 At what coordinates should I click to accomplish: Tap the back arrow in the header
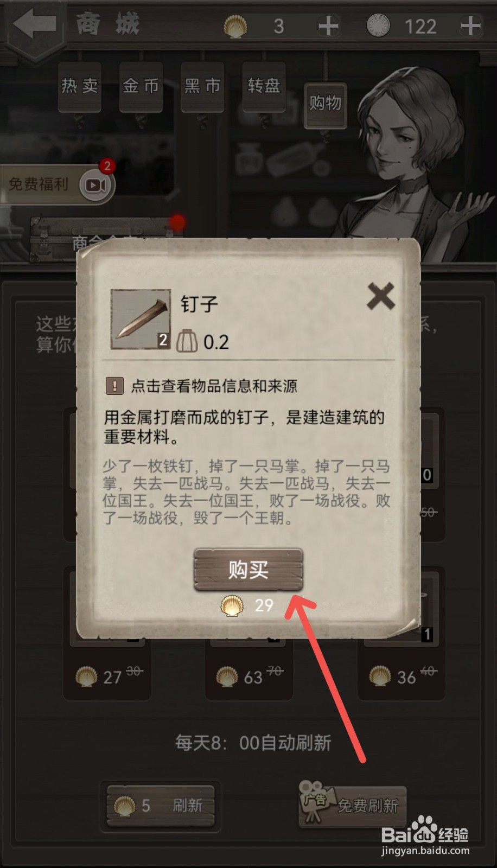(x=35, y=24)
